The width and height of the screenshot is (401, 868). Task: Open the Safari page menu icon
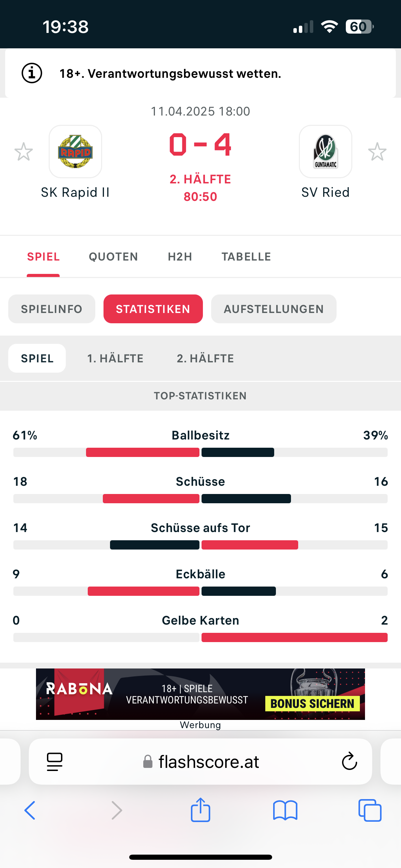pos(54,762)
